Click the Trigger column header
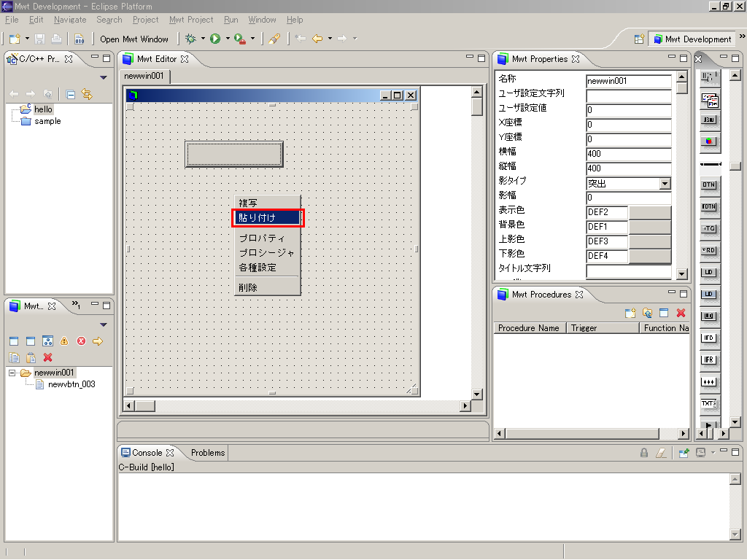 [x=602, y=328]
